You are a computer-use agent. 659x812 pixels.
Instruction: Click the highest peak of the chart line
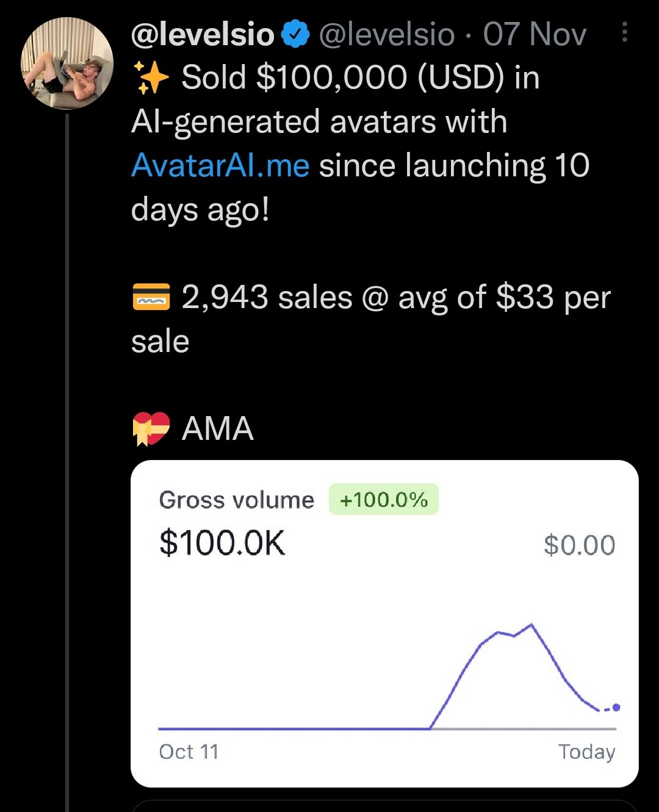[531, 625]
